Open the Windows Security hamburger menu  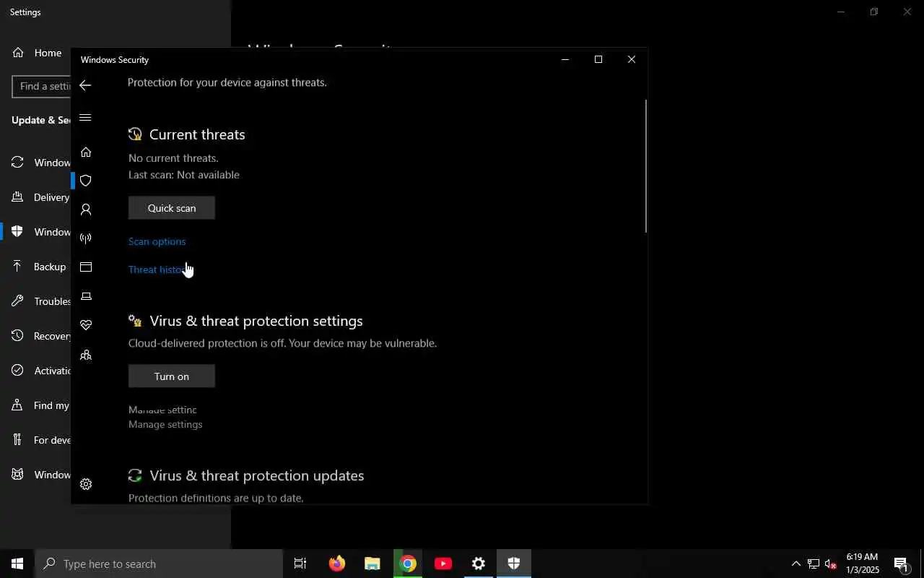pos(85,117)
